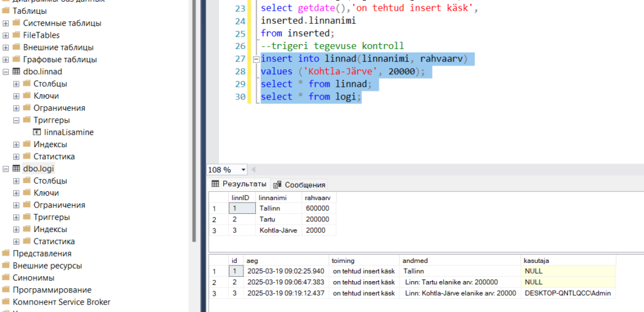Click the comment --trigeri tegevuse kontroll
Screen dimensions: 644x312
pos(332,45)
